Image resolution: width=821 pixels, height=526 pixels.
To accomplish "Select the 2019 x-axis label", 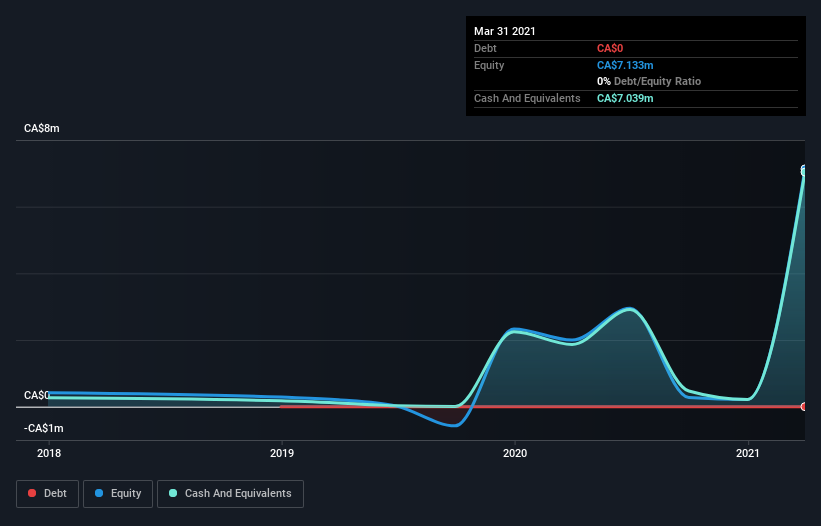I will [282, 453].
